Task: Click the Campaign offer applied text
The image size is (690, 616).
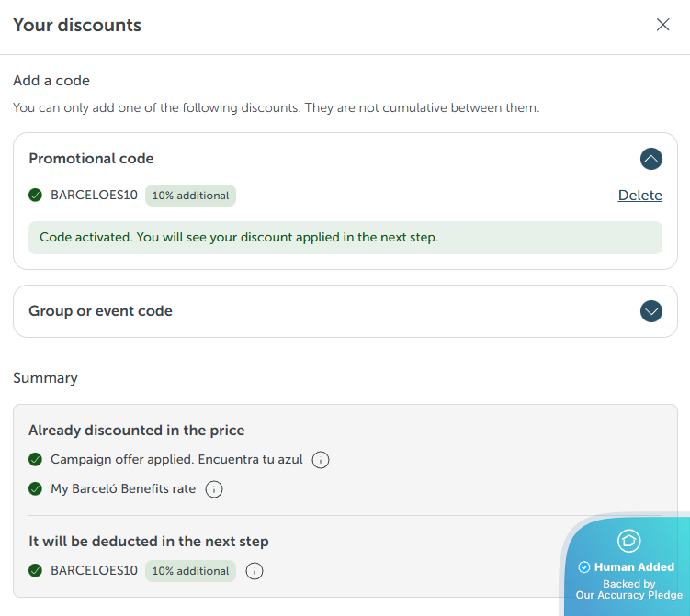Action: coord(176,459)
